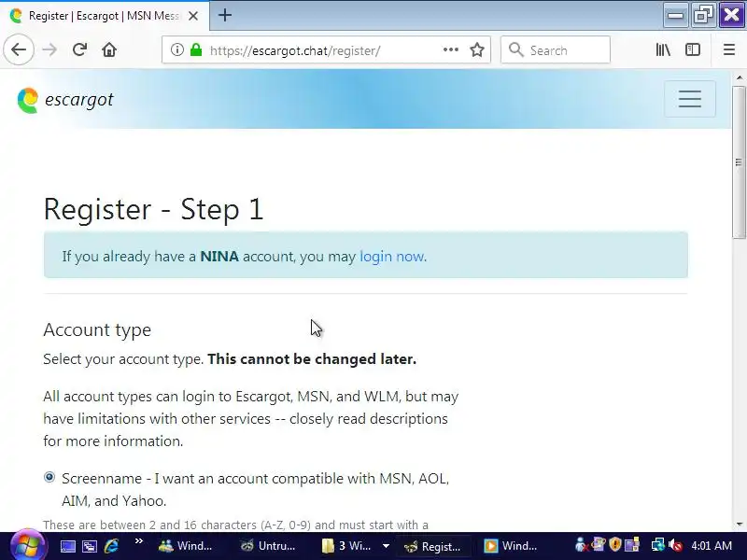The width and height of the screenshot is (747, 560).
Task: Expand quick launch overflow chevron
Action: click(x=138, y=541)
